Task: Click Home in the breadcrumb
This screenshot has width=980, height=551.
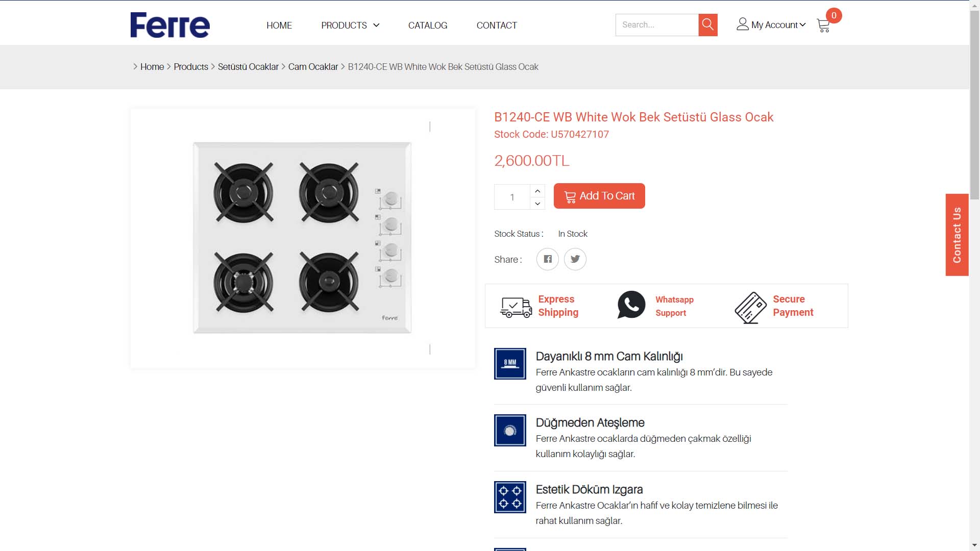Action: [152, 67]
